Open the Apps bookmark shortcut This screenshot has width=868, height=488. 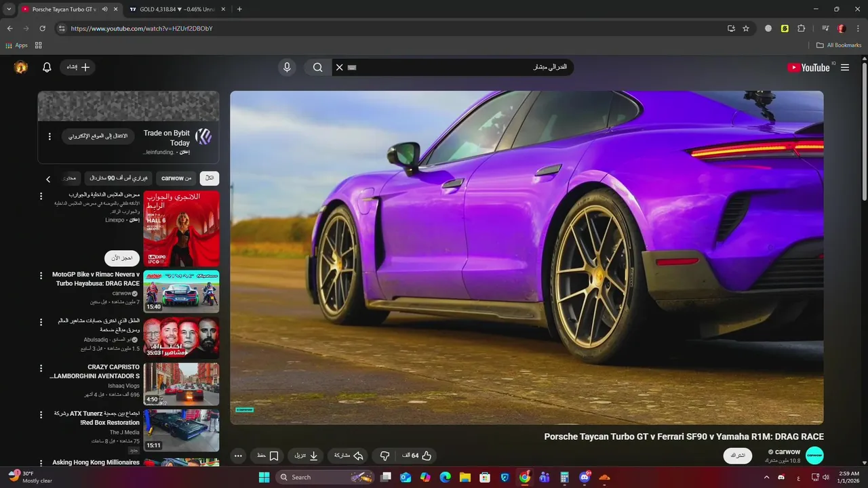(16, 45)
